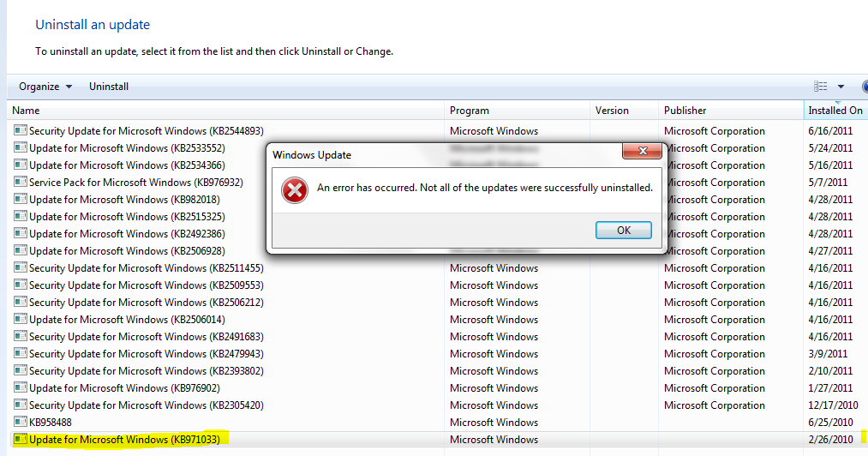Select Security Update for Microsoft Windows (KB2544893)
868x456 pixels.
pos(147,131)
